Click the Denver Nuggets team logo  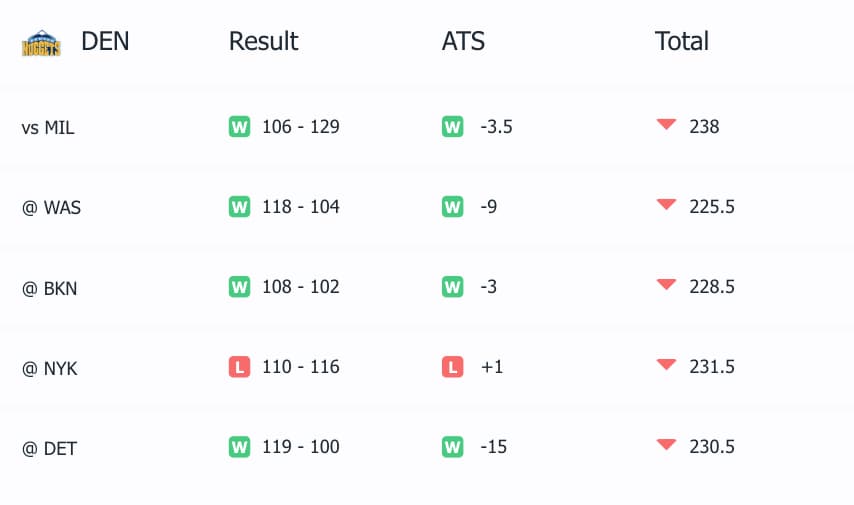41,43
